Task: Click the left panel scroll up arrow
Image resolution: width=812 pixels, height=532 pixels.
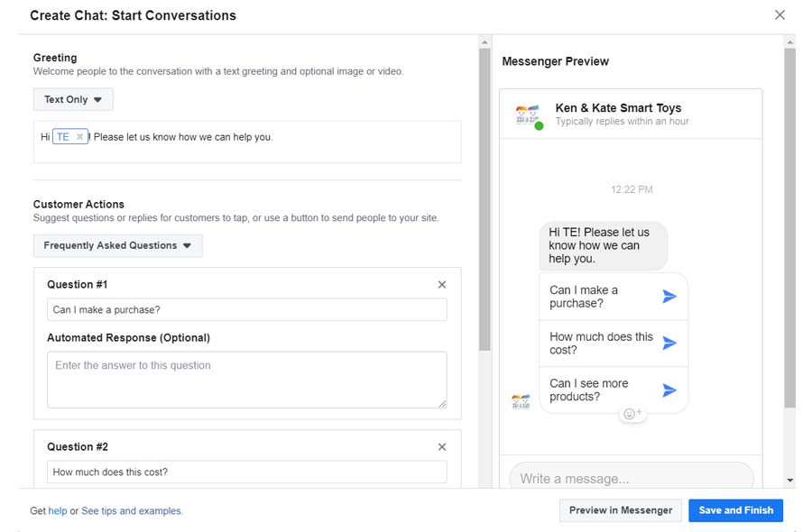Action: pos(484,41)
